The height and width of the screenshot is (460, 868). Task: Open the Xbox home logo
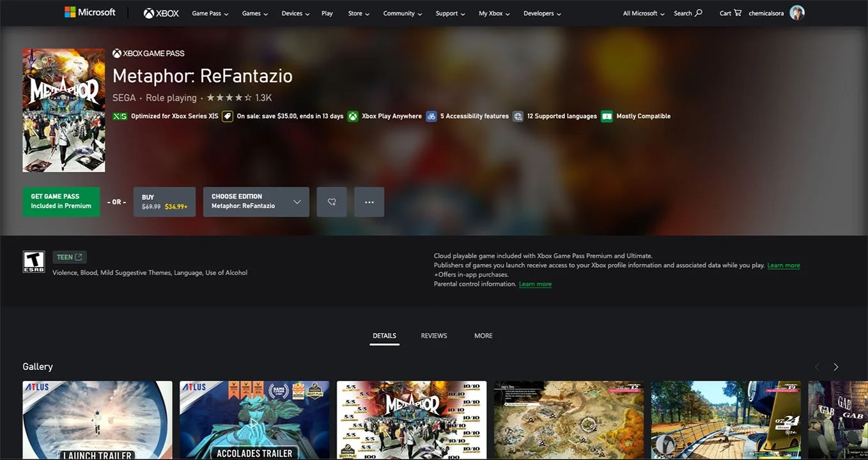[161, 13]
